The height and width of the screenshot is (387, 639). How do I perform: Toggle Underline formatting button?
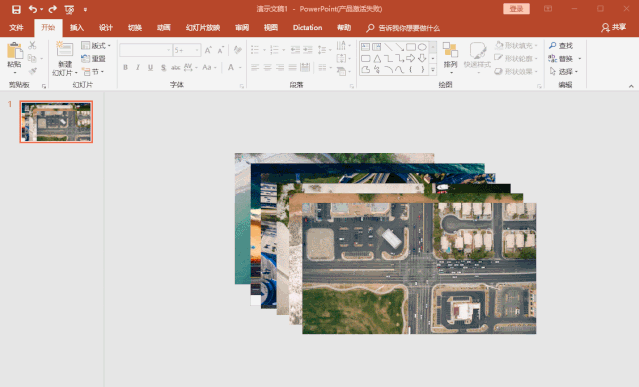point(150,67)
